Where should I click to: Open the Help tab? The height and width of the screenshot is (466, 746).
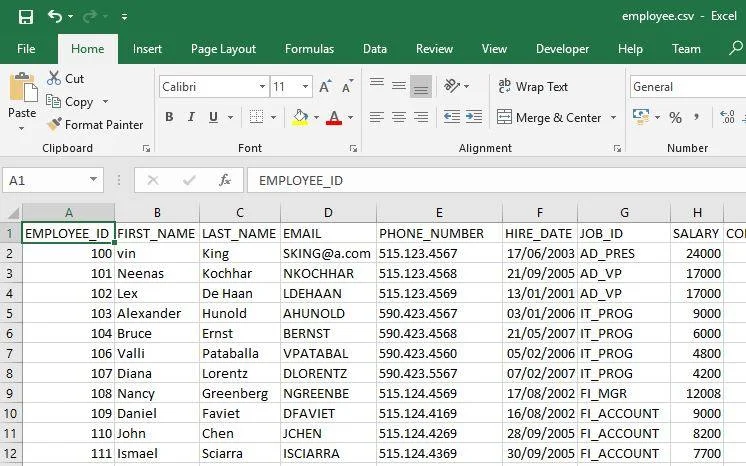630,49
